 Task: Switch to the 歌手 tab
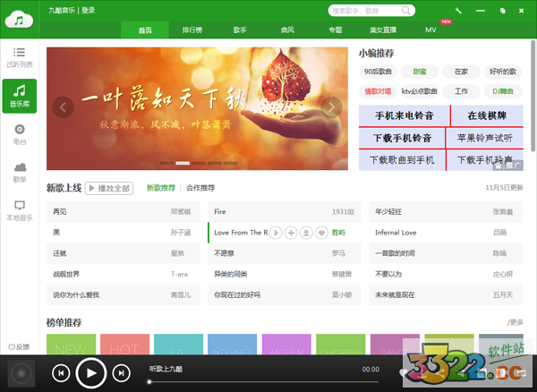pyautogui.click(x=240, y=30)
